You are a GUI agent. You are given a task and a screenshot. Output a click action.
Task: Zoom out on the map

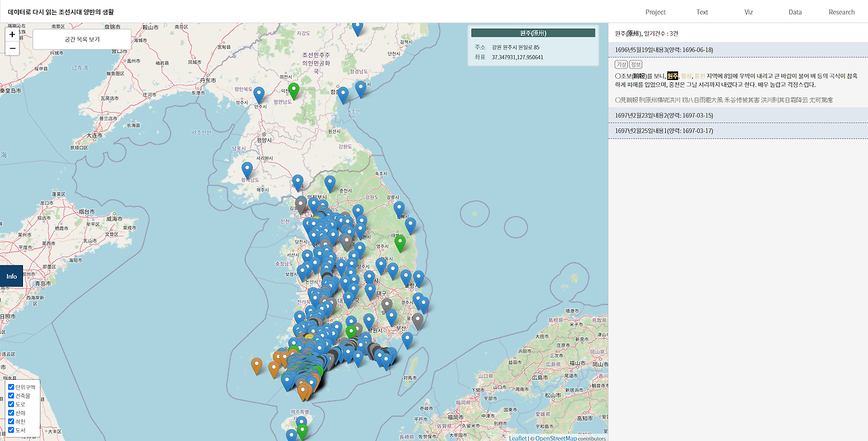click(x=12, y=48)
